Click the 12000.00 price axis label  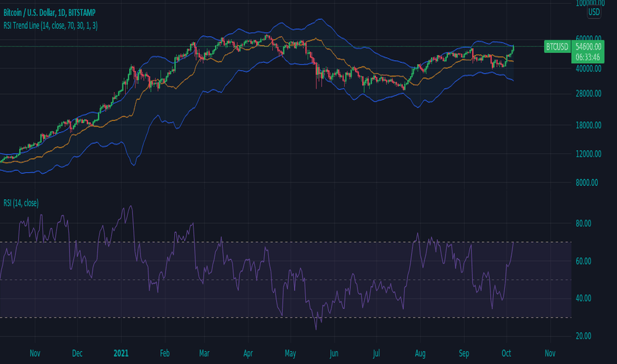tap(589, 154)
